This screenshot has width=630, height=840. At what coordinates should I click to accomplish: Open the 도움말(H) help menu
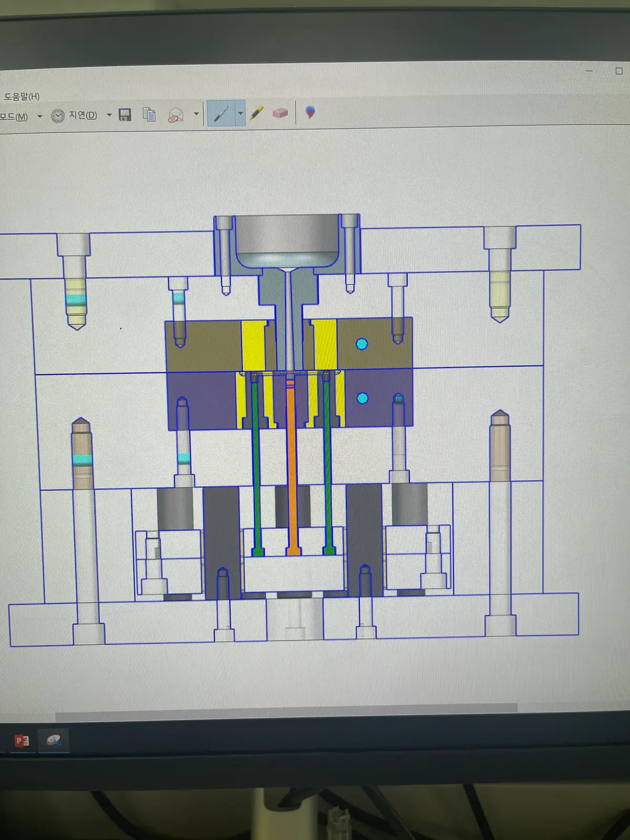21,97
